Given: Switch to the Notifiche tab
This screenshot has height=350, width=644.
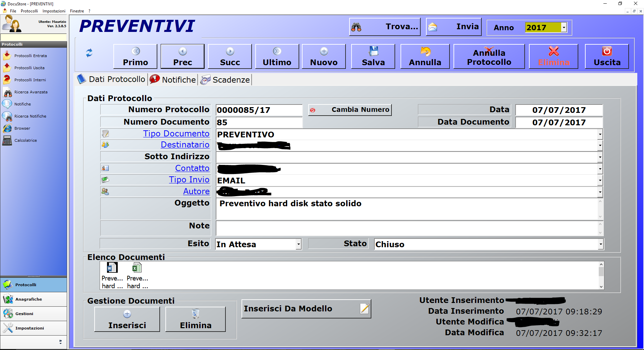Looking at the screenshot, I should tap(174, 80).
